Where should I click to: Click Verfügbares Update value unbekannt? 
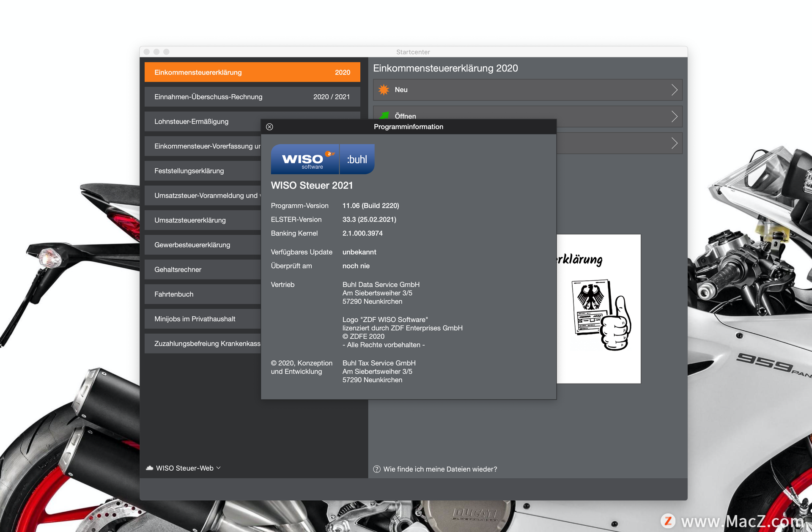(359, 252)
